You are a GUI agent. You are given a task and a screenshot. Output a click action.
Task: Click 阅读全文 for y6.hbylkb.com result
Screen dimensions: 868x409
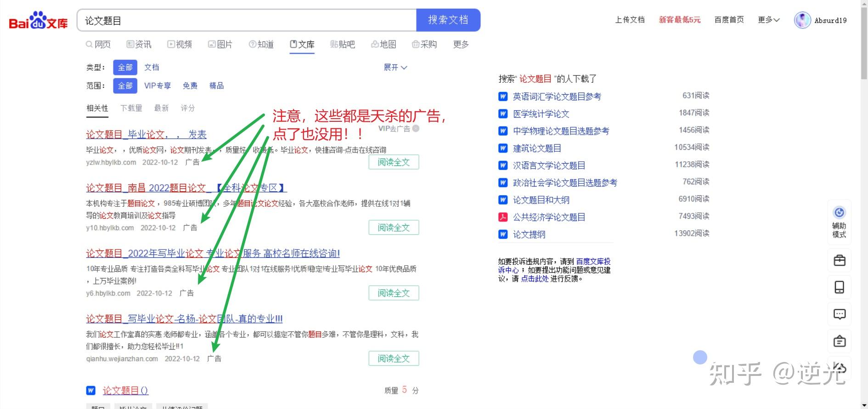point(394,293)
